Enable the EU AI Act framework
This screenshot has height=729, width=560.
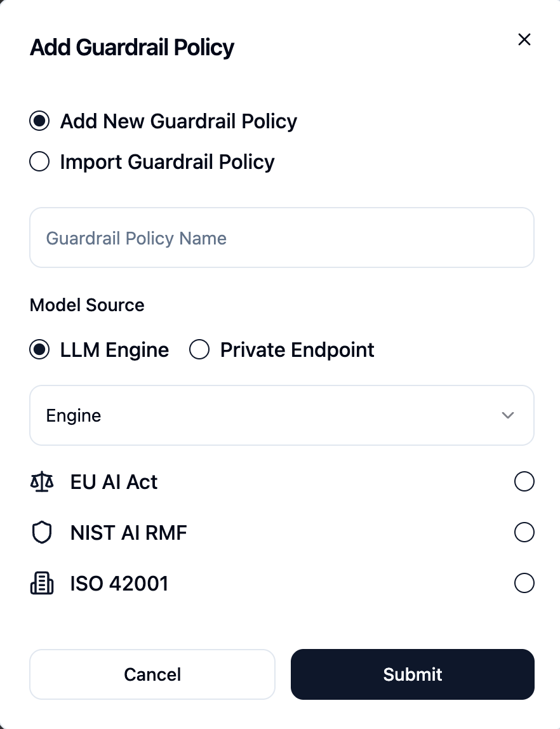(524, 481)
